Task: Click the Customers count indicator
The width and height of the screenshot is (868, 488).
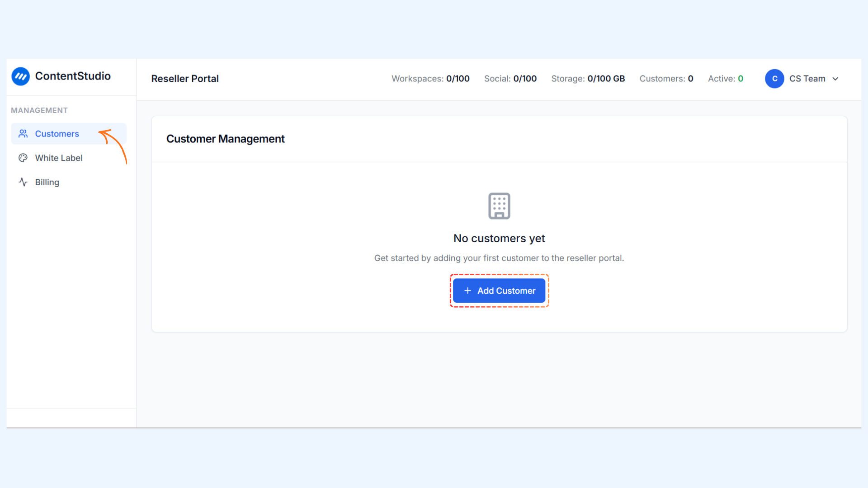Action: pyautogui.click(x=666, y=79)
